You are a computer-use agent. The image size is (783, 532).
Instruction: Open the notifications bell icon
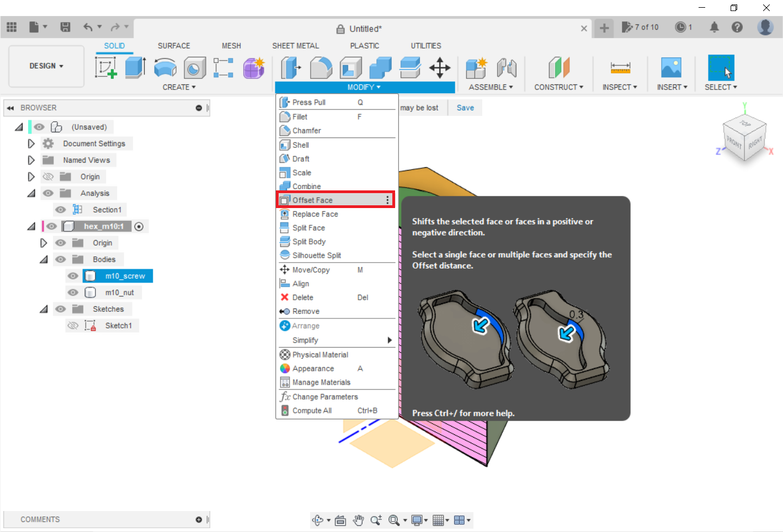click(x=714, y=27)
